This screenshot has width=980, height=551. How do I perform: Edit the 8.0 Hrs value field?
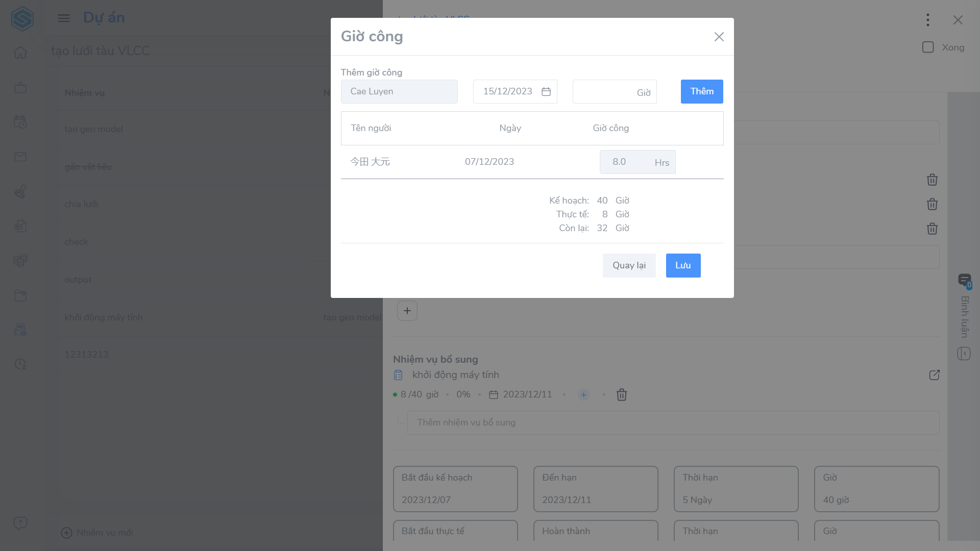click(x=638, y=162)
